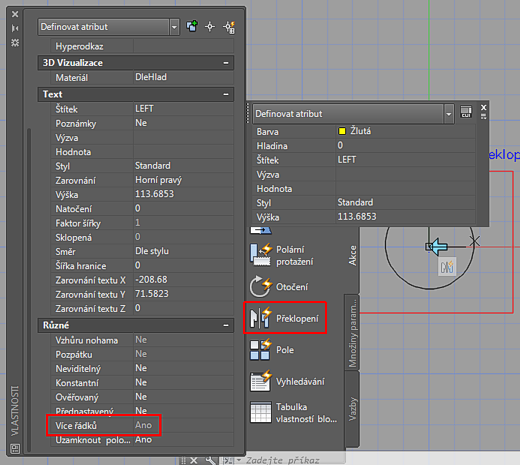520x465 pixels.
Task: Open Quick Select icon with lightning bolt
Action: point(229,27)
